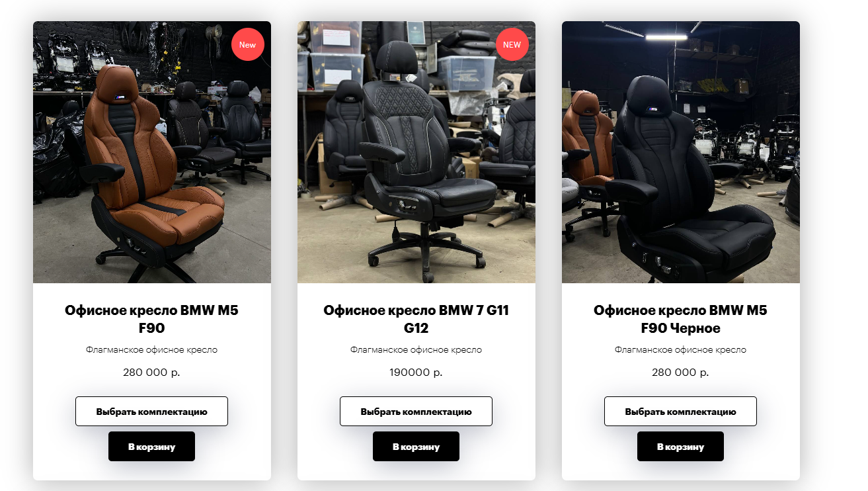Open the BMW 7 G11 G12 chair photo

tap(416, 152)
